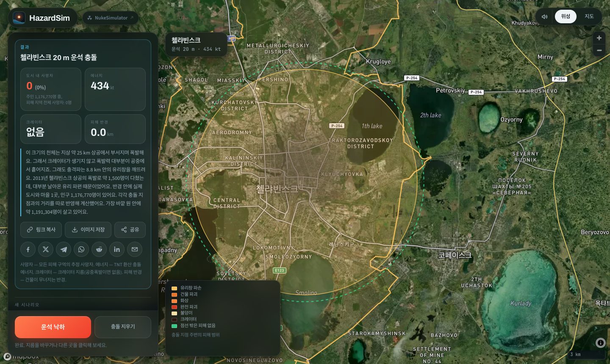
Task: Click the 피해 반경 0.0 km card
Action: [x=115, y=129]
